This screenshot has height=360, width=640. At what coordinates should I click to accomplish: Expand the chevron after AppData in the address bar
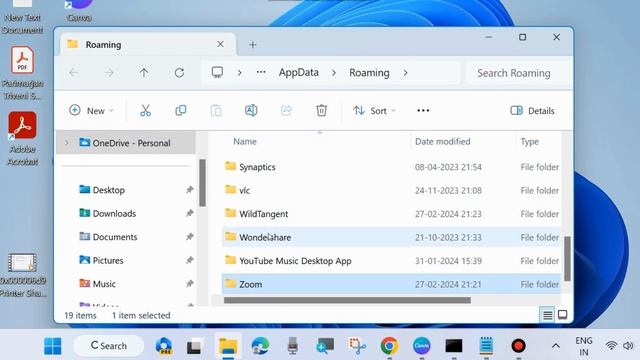pyautogui.click(x=334, y=73)
